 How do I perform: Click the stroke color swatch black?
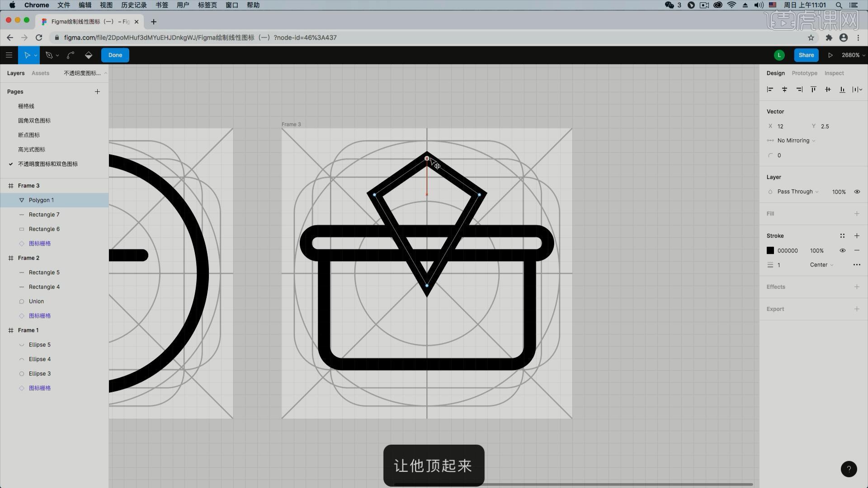point(770,250)
